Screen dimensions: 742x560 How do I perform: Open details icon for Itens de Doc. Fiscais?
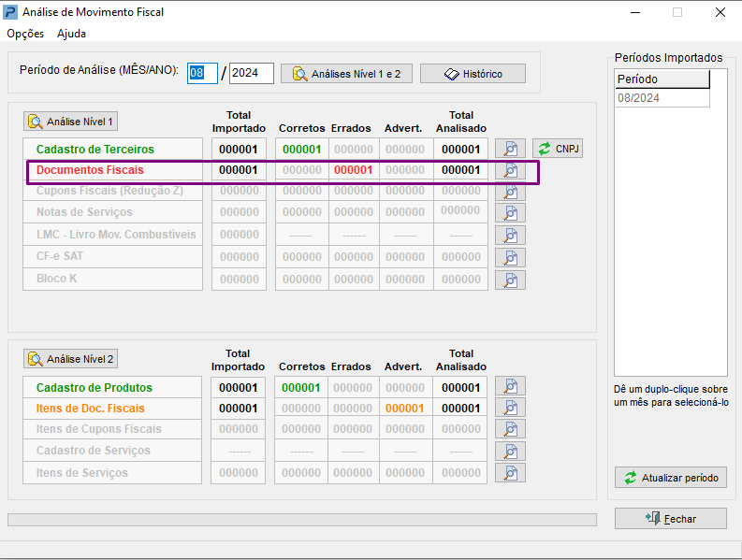click(510, 408)
